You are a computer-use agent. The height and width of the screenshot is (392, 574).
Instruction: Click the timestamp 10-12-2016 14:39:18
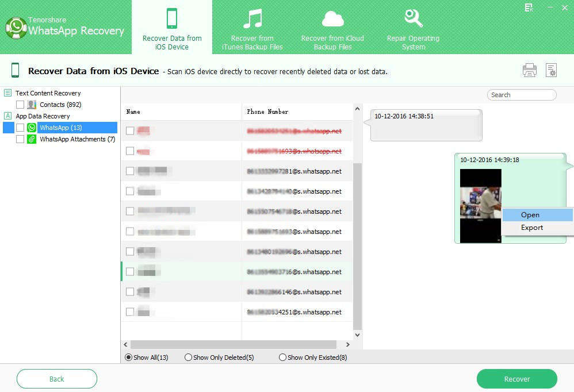pyautogui.click(x=489, y=160)
